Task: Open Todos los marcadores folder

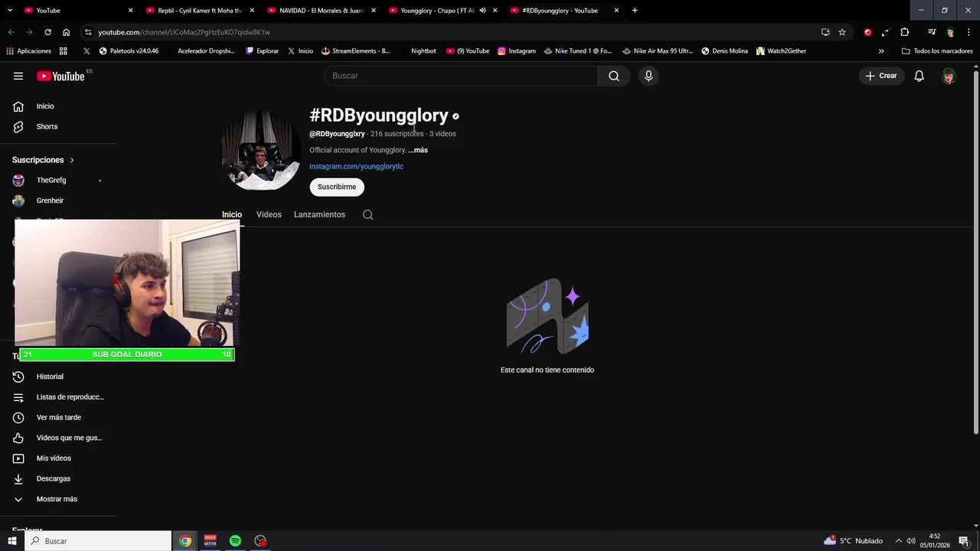Action: click(x=937, y=51)
